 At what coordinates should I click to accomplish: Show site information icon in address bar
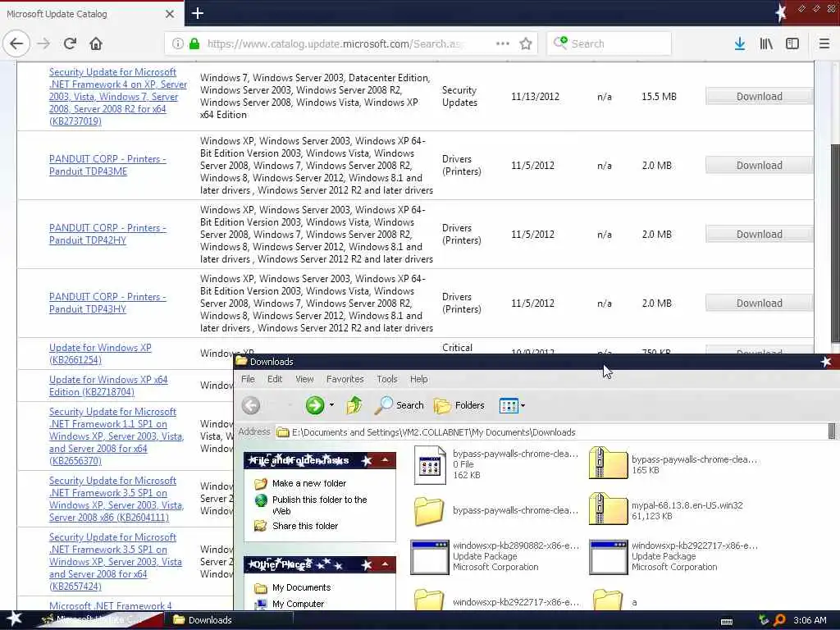point(178,43)
